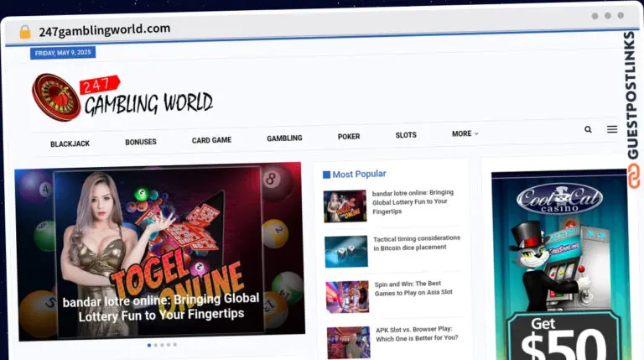The height and width of the screenshot is (360, 644).
Task: Click the search magnifier icon
Action: 588,130
